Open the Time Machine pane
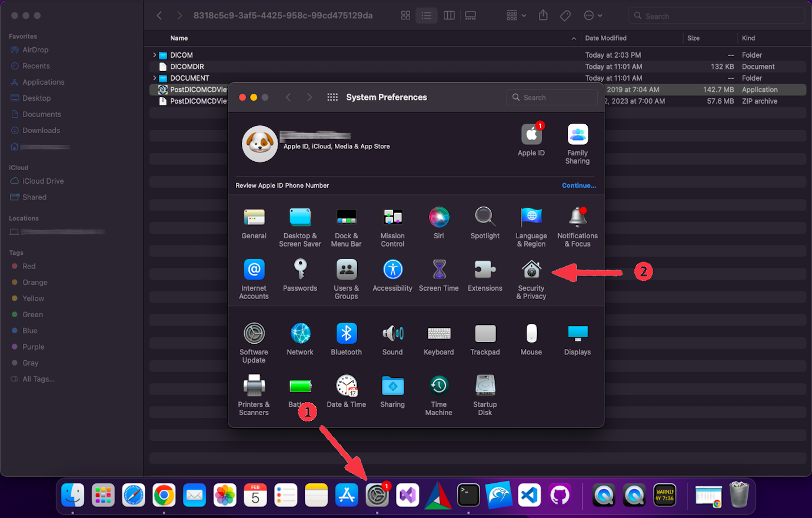The image size is (812, 518). (438, 387)
